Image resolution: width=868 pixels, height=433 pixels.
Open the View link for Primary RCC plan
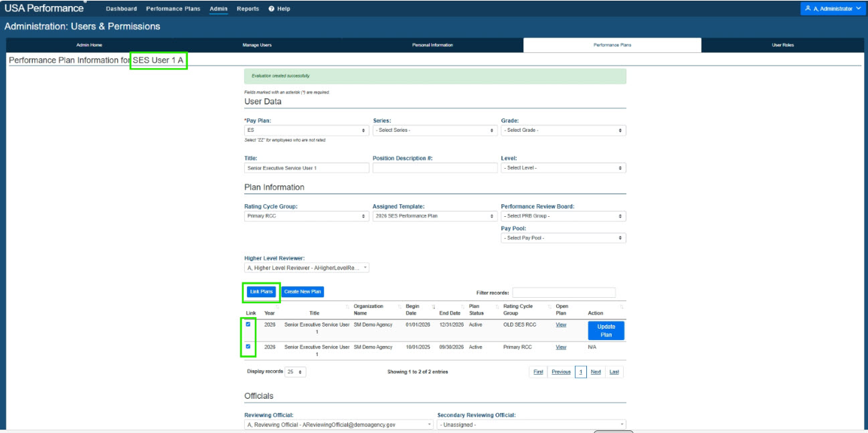[561, 347]
